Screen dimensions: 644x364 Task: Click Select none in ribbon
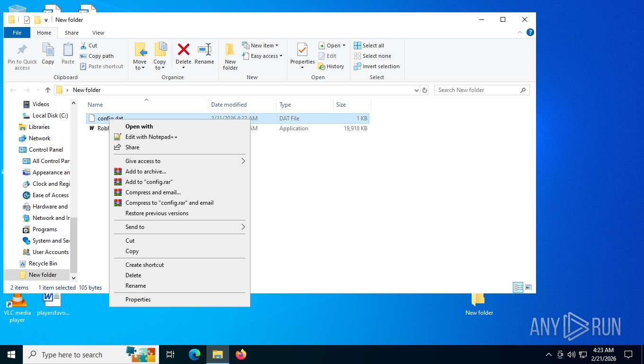tap(372, 56)
